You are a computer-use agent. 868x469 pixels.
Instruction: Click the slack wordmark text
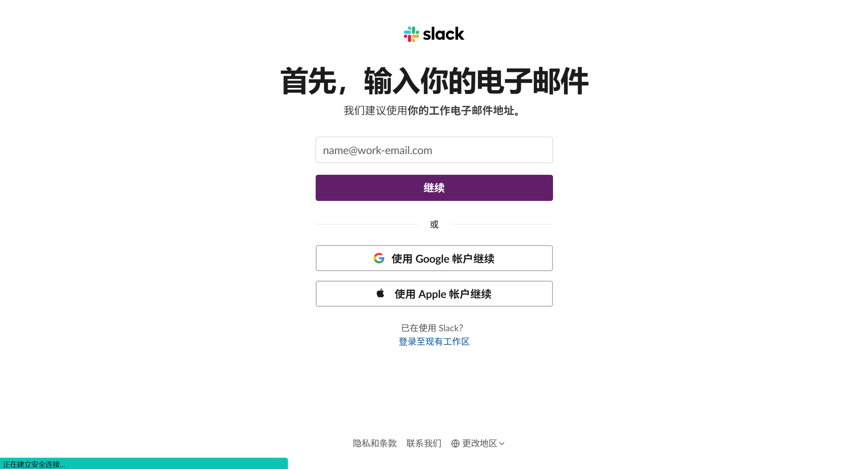tap(443, 34)
